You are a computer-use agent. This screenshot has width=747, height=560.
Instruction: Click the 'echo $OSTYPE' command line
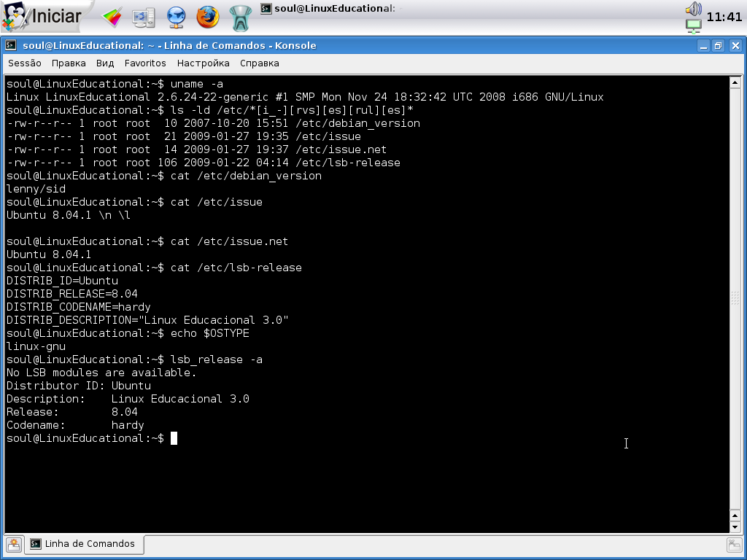[x=128, y=333]
